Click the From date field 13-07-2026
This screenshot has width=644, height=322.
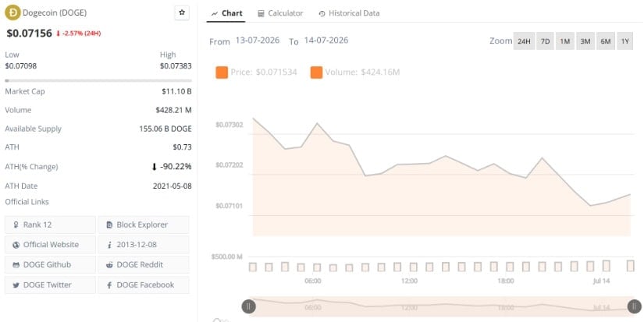[x=258, y=41]
